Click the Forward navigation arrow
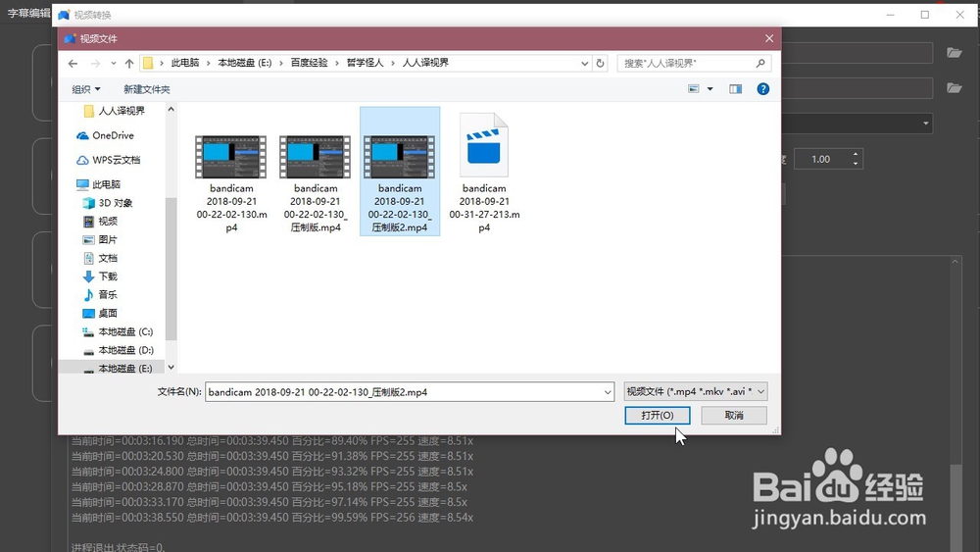This screenshot has height=552, width=980. [x=95, y=63]
